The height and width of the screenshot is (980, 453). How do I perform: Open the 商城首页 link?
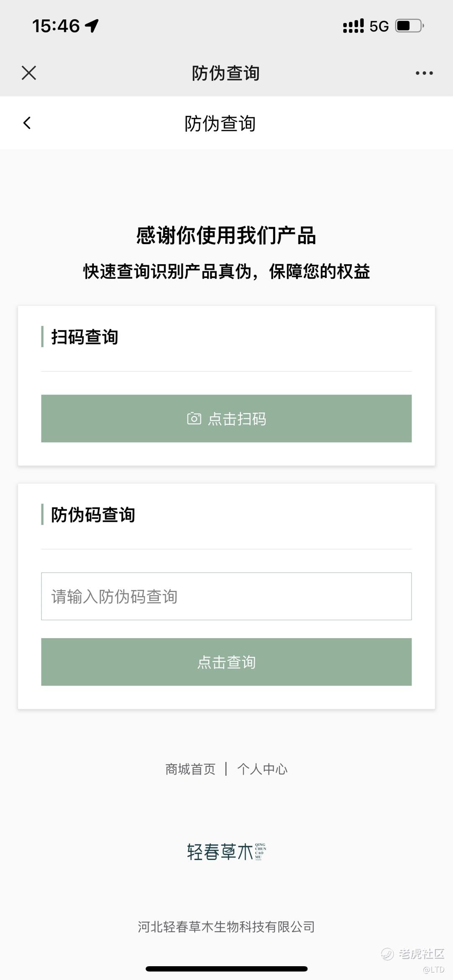(190, 769)
